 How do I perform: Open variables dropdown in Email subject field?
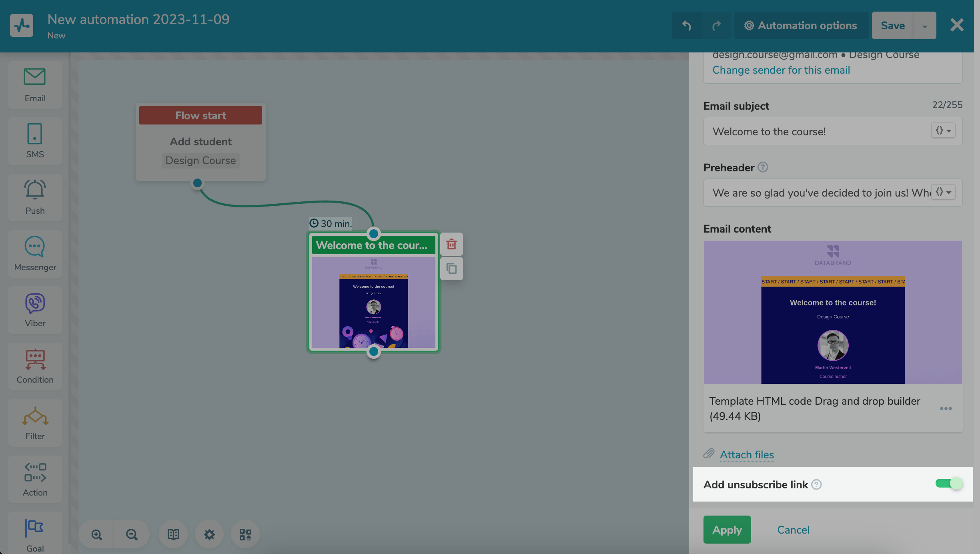click(x=943, y=130)
